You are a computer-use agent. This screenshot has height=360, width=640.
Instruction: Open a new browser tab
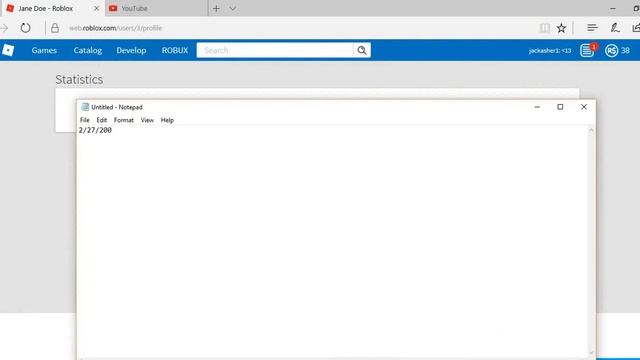pos(216,8)
